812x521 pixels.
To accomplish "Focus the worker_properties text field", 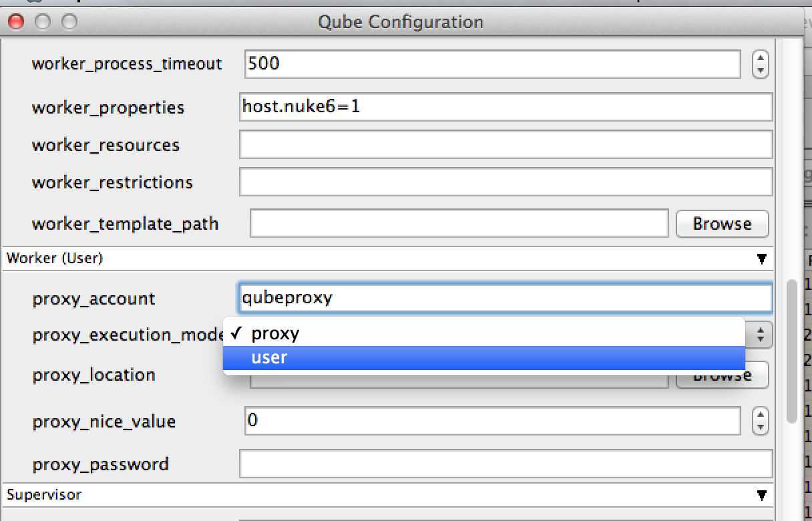I will tap(505, 107).
